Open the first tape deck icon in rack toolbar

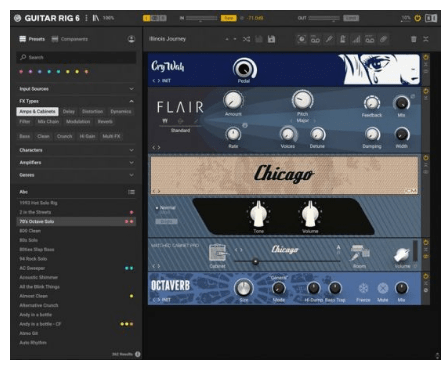[315, 39]
